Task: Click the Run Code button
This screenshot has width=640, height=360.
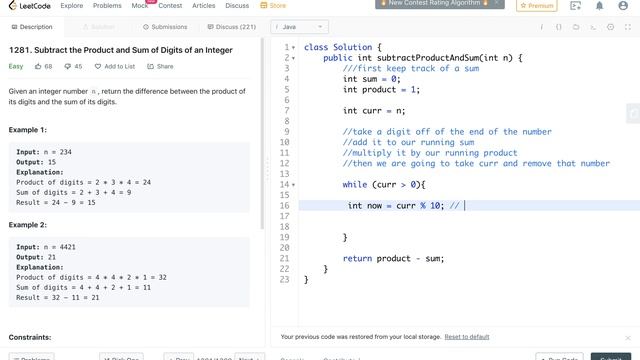Action: pyautogui.click(x=559, y=357)
